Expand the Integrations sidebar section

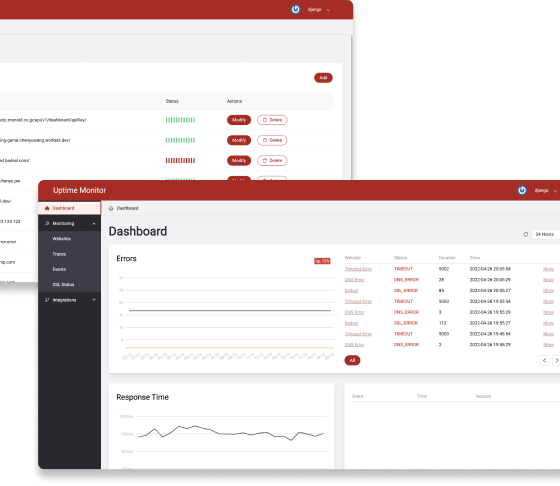point(69,300)
